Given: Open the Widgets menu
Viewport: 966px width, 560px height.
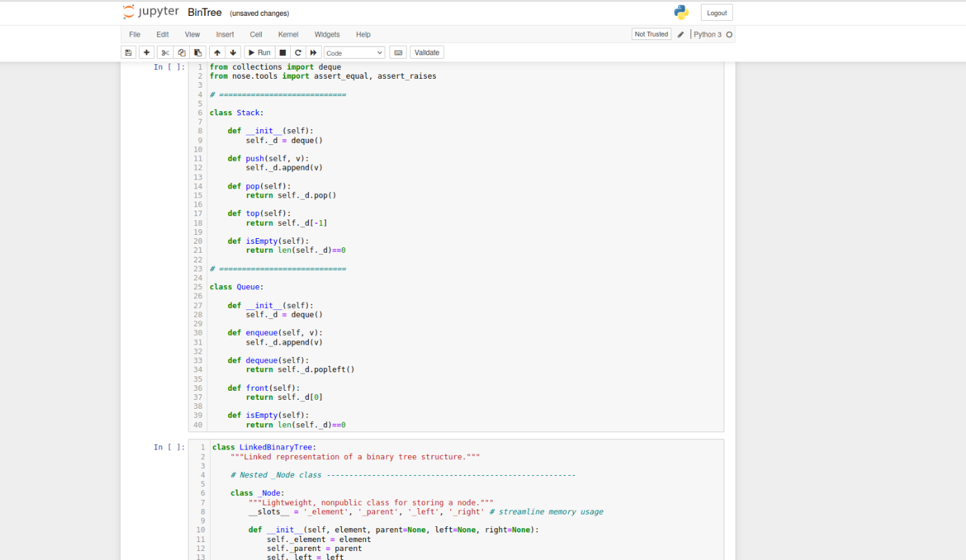Looking at the screenshot, I should tap(327, 34).
